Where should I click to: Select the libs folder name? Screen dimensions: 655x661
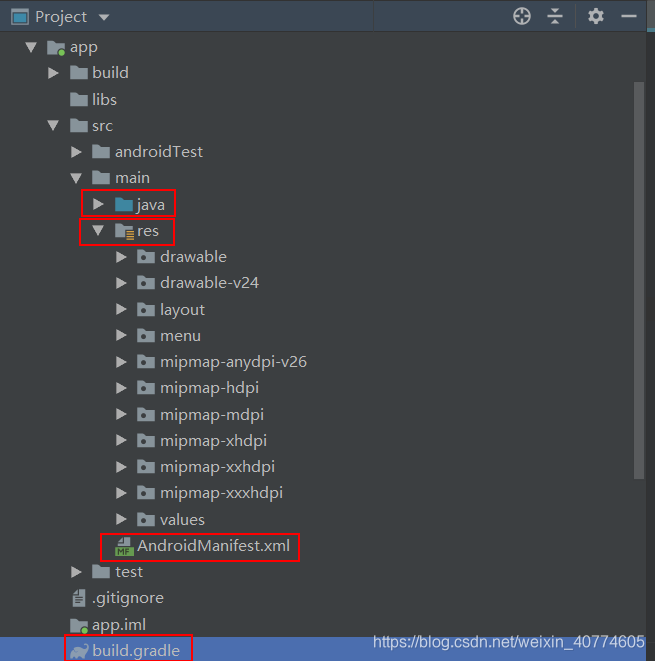pyautogui.click(x=105, y=99)
